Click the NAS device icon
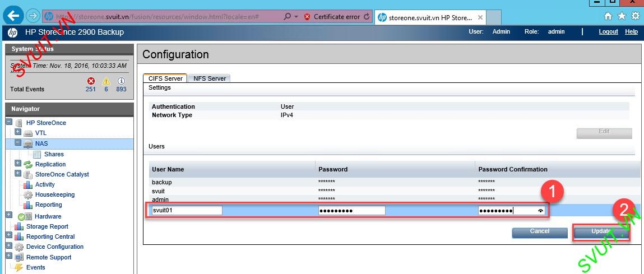644x274 pixels. click(28, 144)
